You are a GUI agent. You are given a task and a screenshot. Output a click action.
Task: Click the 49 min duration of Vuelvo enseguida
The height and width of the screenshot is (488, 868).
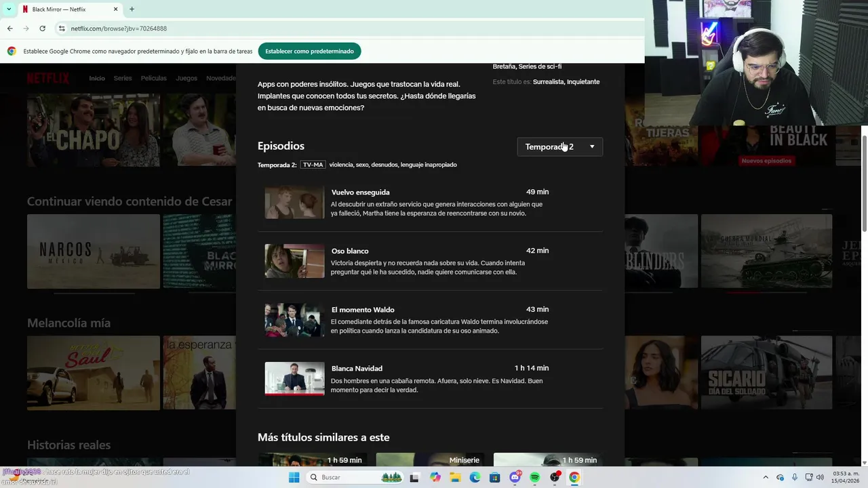538,192
